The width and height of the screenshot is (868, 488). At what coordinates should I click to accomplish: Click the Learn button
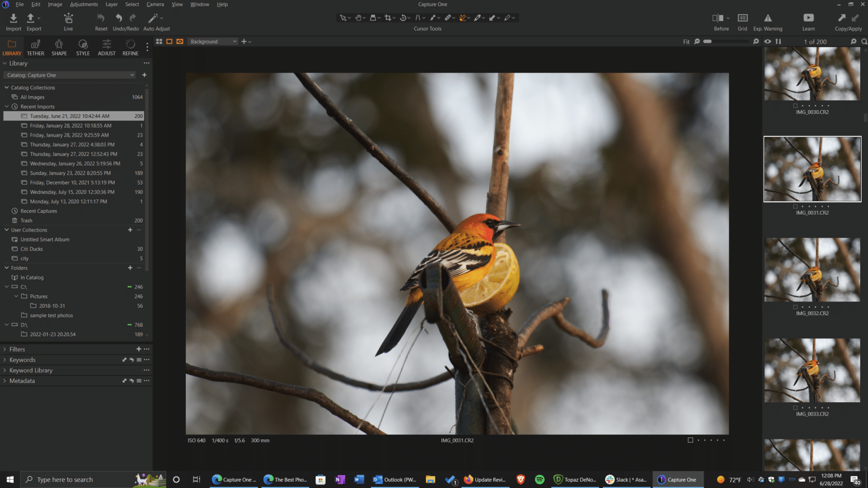click(808, 21)
